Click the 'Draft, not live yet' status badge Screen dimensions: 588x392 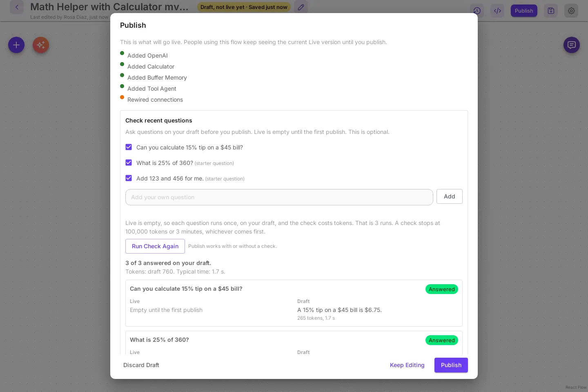tap(244, 7)
